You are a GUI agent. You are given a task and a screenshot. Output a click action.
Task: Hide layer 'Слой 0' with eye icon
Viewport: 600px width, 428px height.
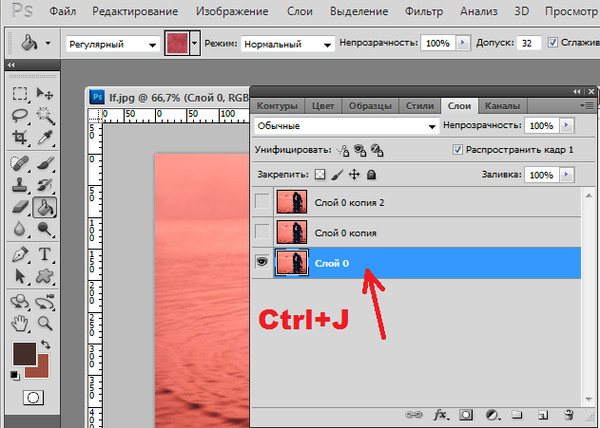[262, 262]
